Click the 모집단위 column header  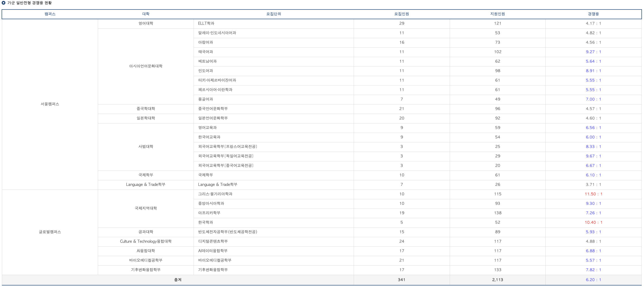(273, 14)
